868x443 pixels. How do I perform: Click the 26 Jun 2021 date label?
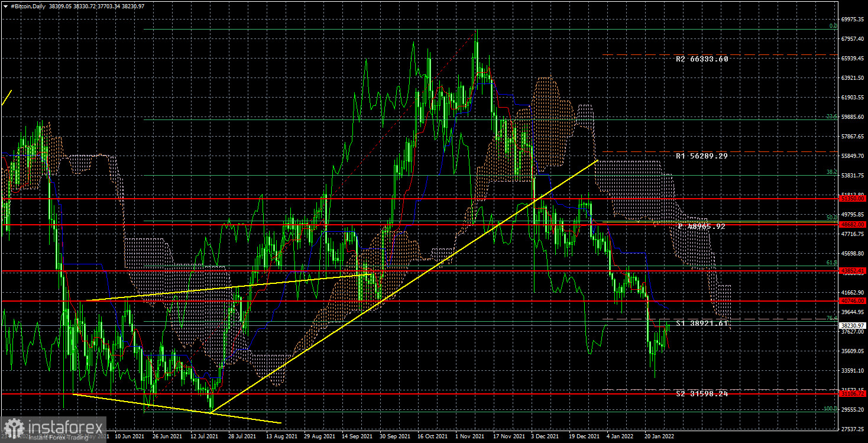point(167,436)
